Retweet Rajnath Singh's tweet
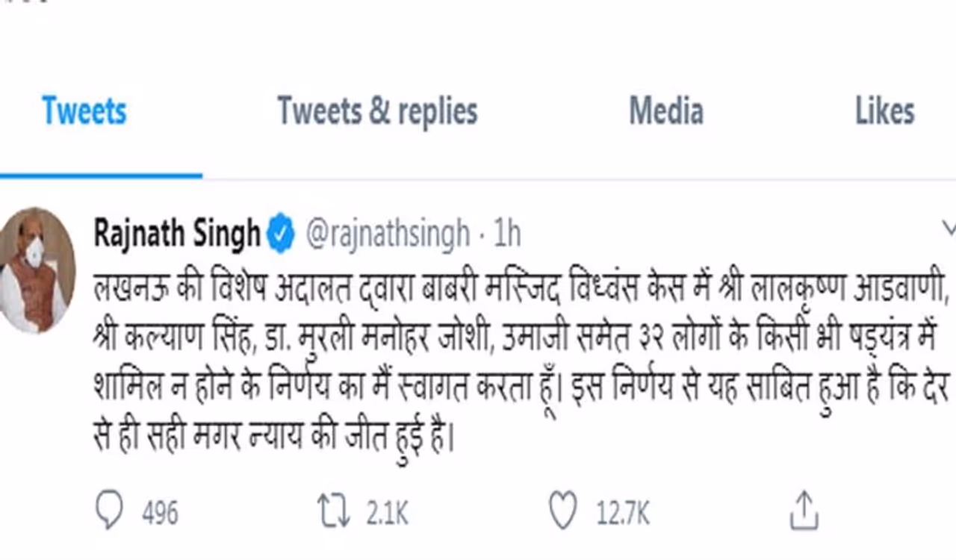 331,512
